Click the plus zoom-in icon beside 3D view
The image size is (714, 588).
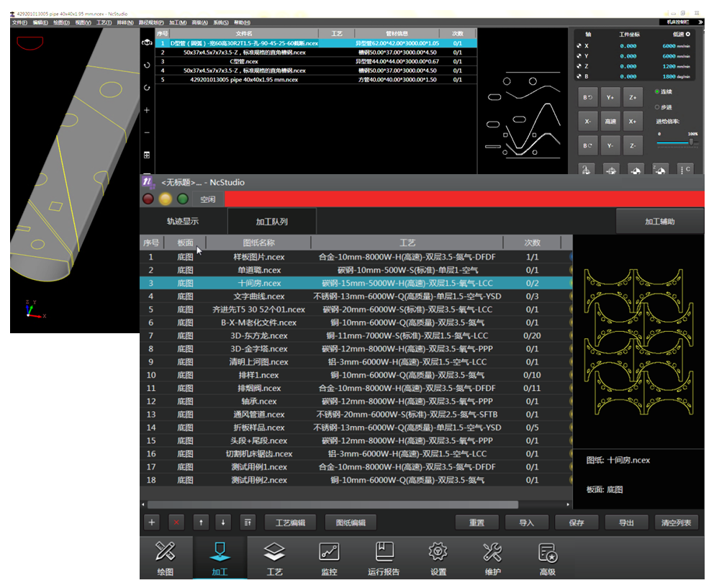click(x=147, y=110)
